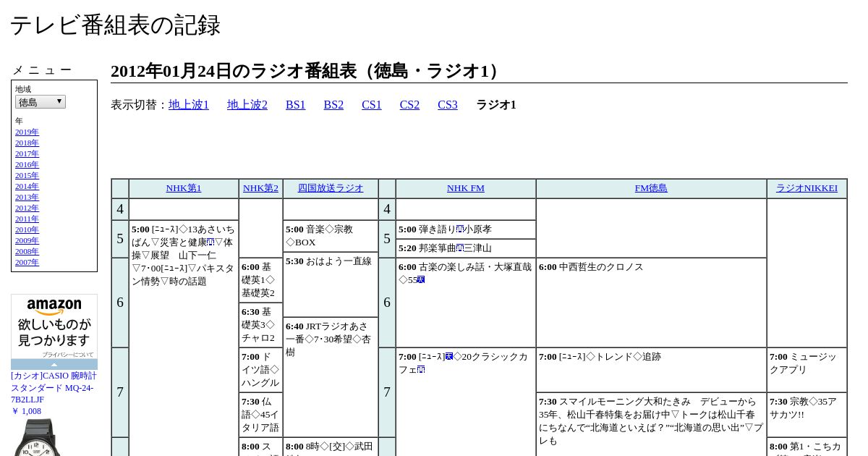Select the 5:00 弾き語り 小原孝 program
Viewport: 868px width, 456px height.
pos(466,229)
